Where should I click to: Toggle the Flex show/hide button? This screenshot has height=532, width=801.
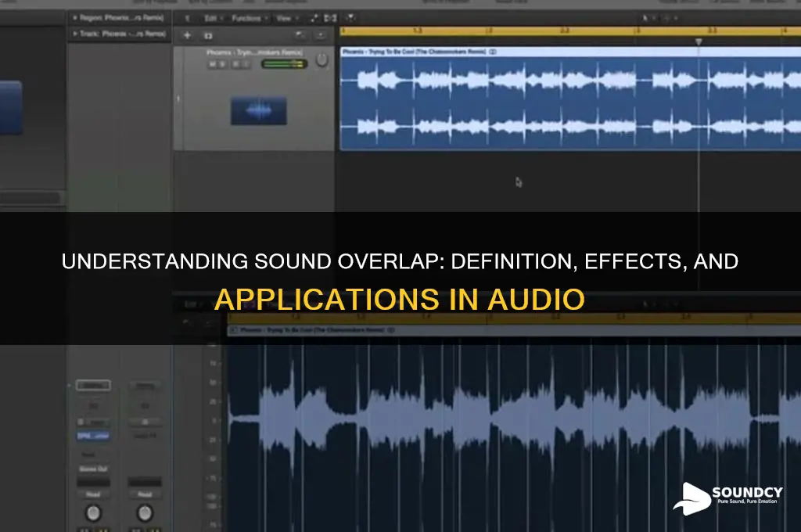click(x=331, y=19)
